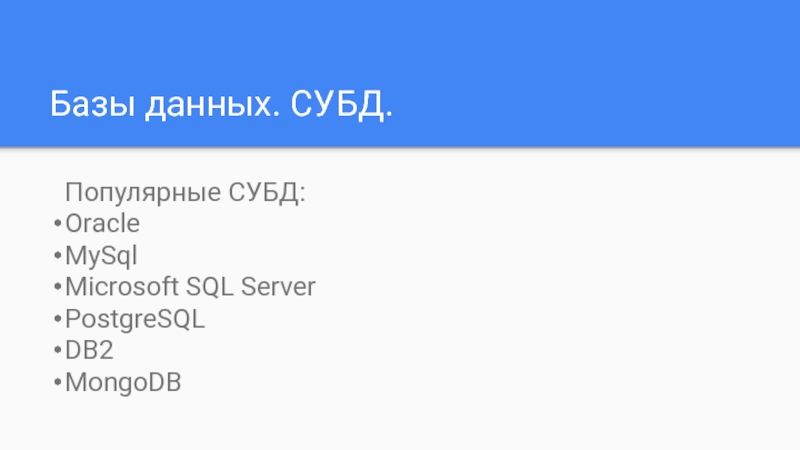Click the DB2 list item
The width and height of the screenshot is (800, 450).
pos(88,351)
